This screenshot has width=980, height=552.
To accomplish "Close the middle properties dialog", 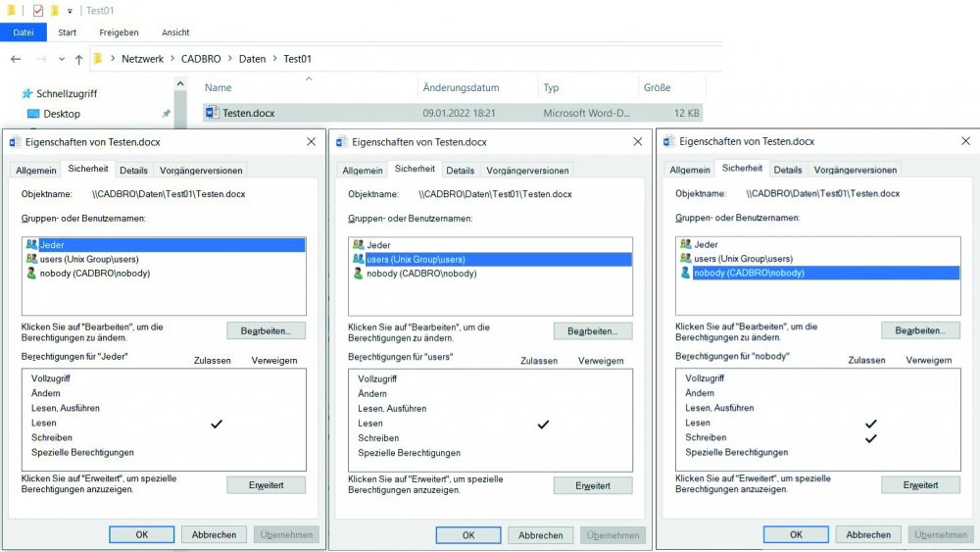I will coord(638,142).
